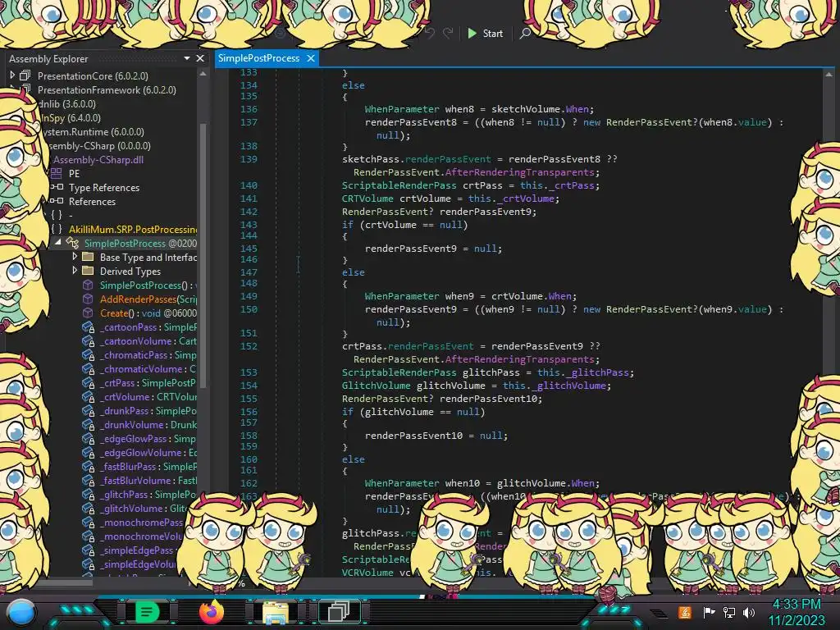The image size is (840, 630).
Task: Expand the Base Type and Interfaces folder
Action: 75,257
